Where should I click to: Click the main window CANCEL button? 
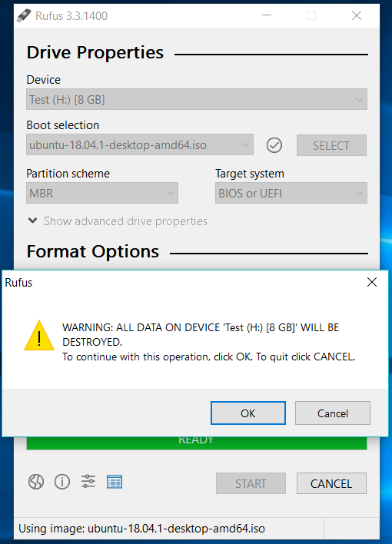point(331,483)
